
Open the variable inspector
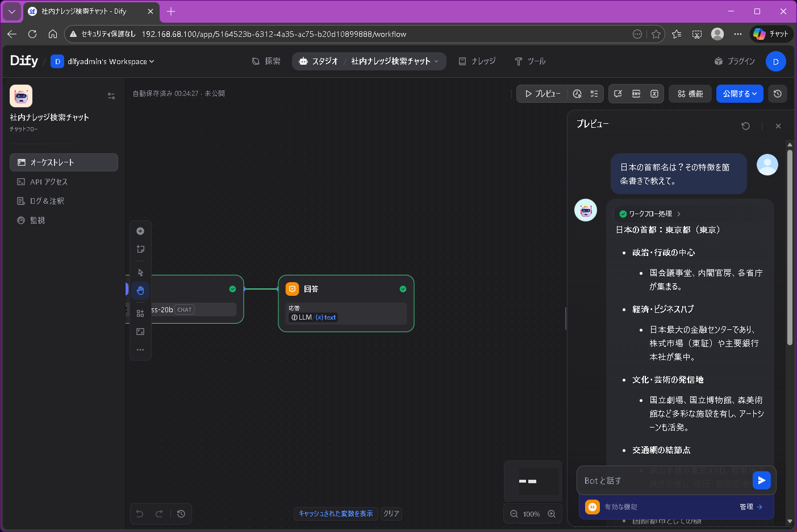click(654, 94)
